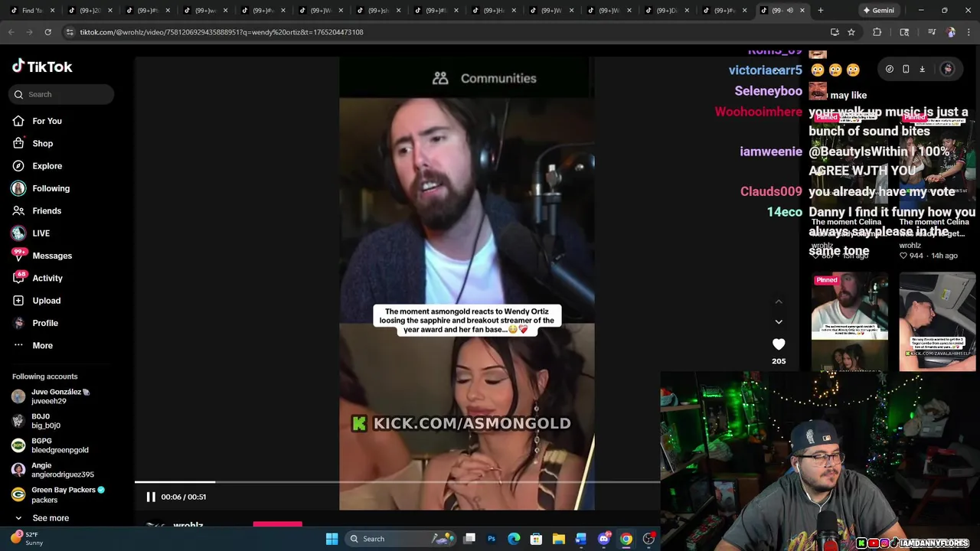The height and width of the screenshot is (551, 980).
Task: Open the Following feed
Action: coord(51,188)
